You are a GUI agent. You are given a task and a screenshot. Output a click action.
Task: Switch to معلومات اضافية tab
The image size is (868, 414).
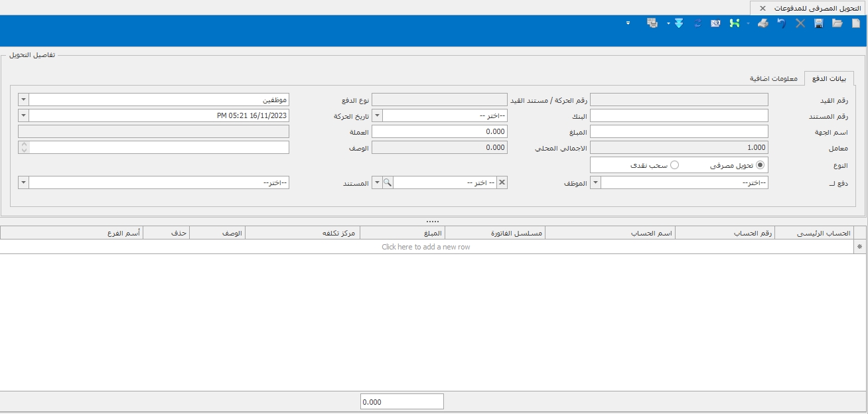774,78
